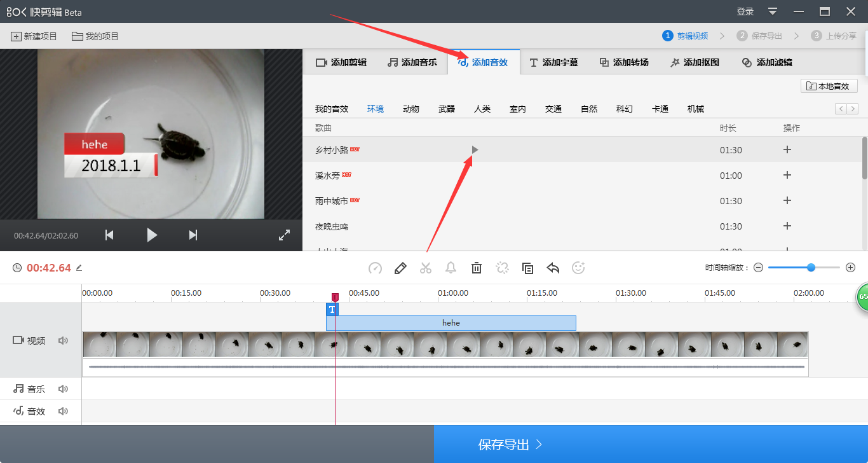Click the speed adjustment icon
868x463 pixels.
coord(375,268)
